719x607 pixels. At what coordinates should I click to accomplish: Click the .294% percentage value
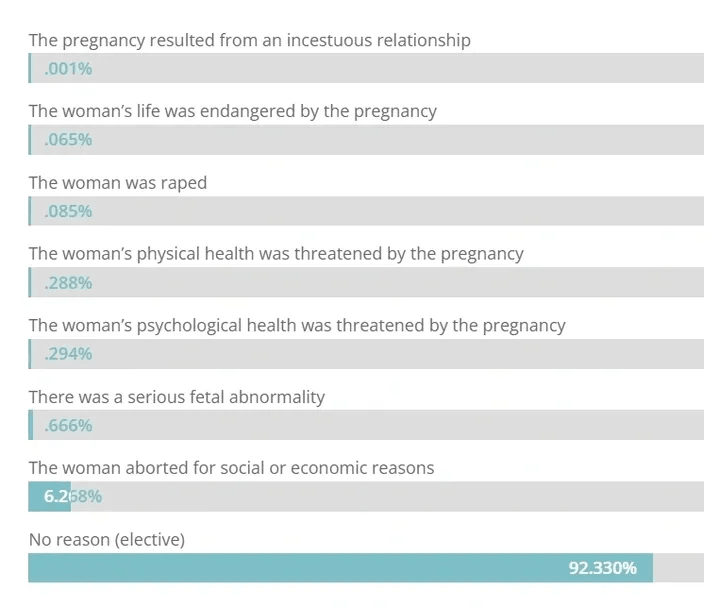68,354
